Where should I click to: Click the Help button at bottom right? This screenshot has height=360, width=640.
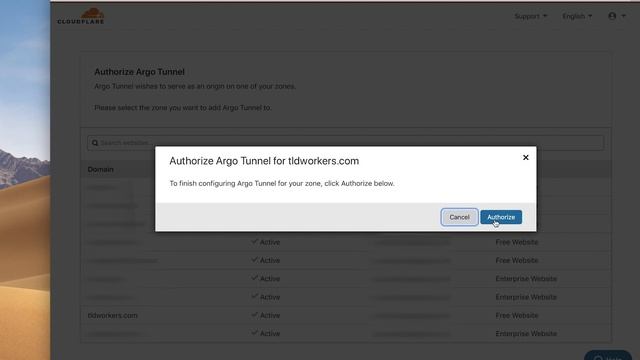[x=608, y=356]
